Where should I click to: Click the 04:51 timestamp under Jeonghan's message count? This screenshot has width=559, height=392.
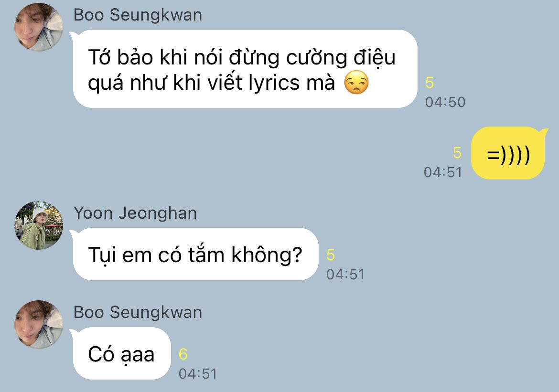(x=345, y=275)
